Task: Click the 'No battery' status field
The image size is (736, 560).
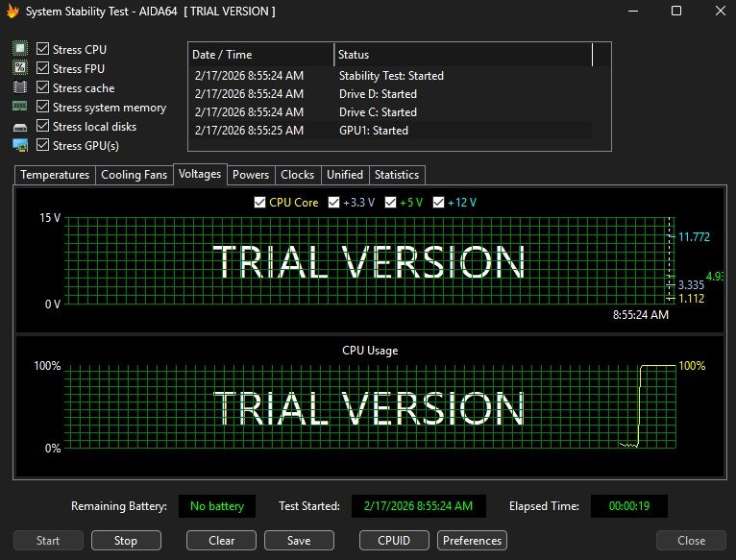Action: click(x=217, y=506)
